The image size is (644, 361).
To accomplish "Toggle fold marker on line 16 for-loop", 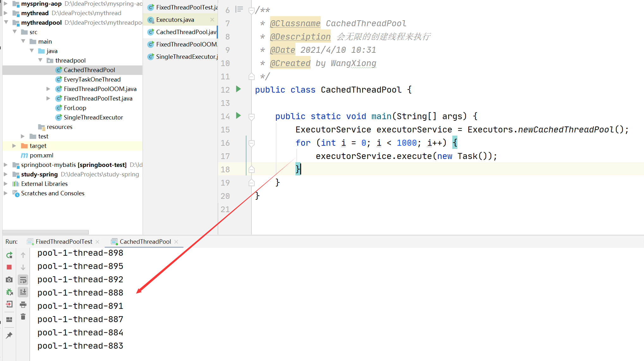I will 251,143.
